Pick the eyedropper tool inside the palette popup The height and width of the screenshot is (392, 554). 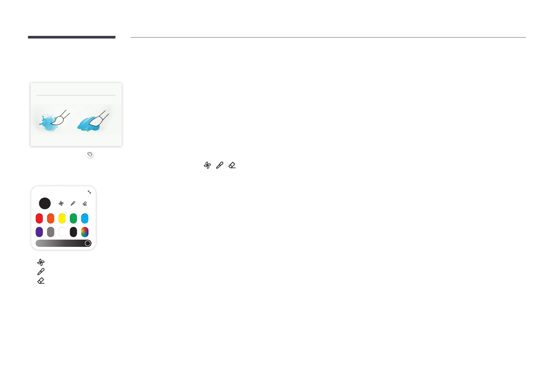pos(73,203)
